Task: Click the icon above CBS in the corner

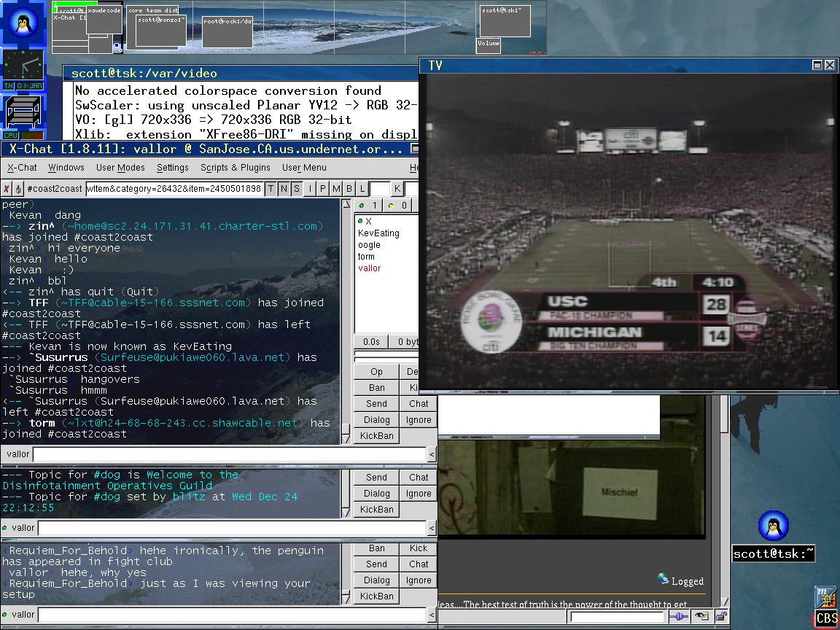Action: point(827,596)
